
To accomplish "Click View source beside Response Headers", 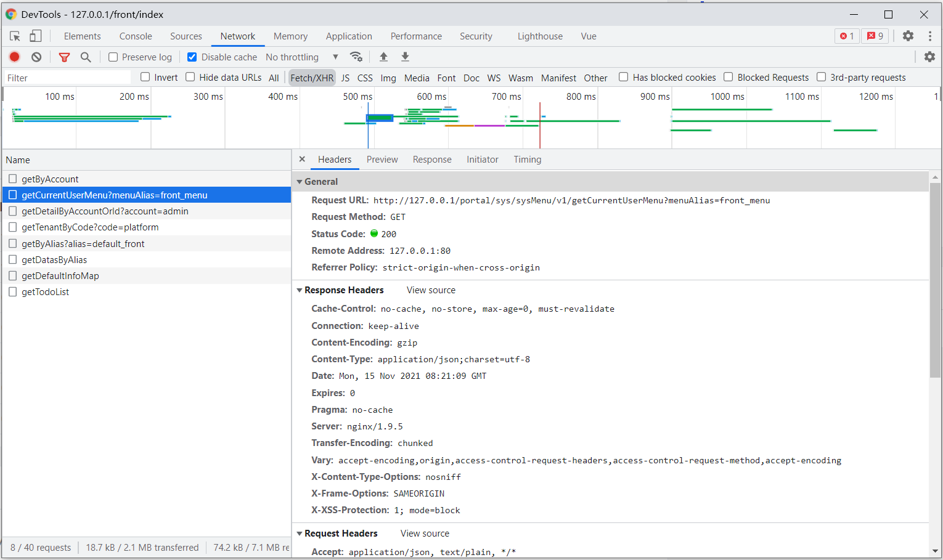I will coord(431,290).
